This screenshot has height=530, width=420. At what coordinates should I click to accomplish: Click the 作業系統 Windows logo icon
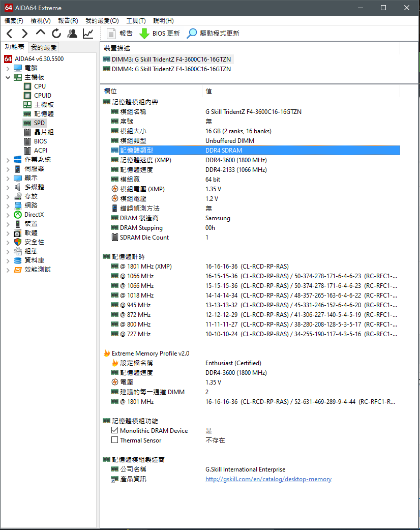tap(18, 159)
